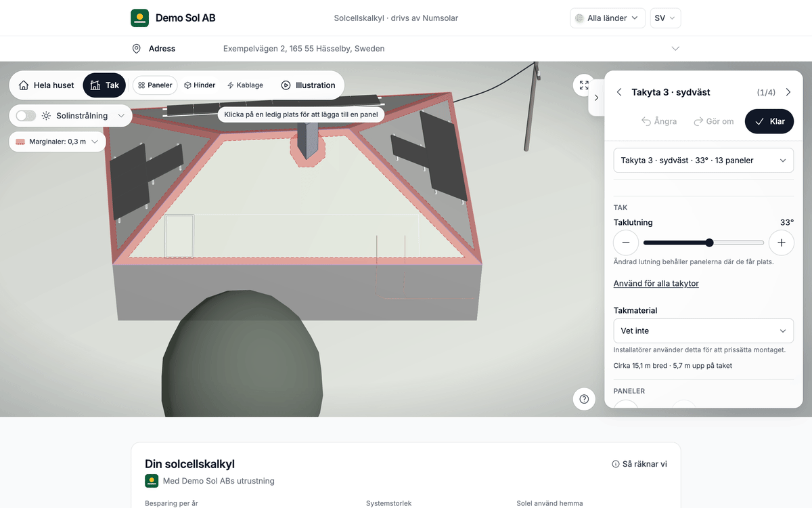Image resolution: width=812 pixels, height=508 pixels.
Task: Select the Hinder tab
Action: pyautogui.click(x=200, y=85)
